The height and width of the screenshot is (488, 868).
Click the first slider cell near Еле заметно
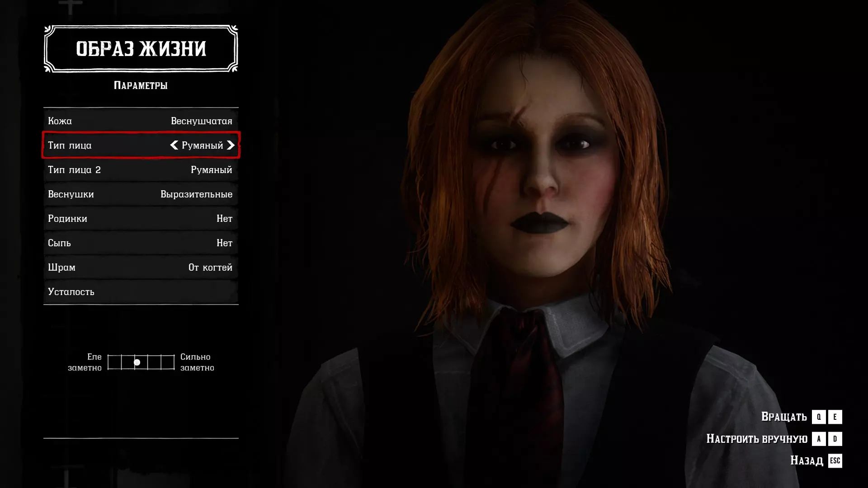114,362
